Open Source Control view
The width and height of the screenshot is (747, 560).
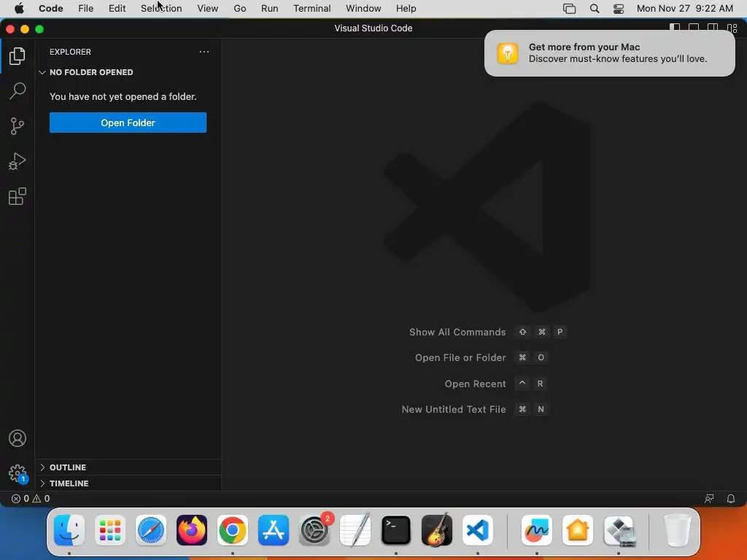coord(18,126)
